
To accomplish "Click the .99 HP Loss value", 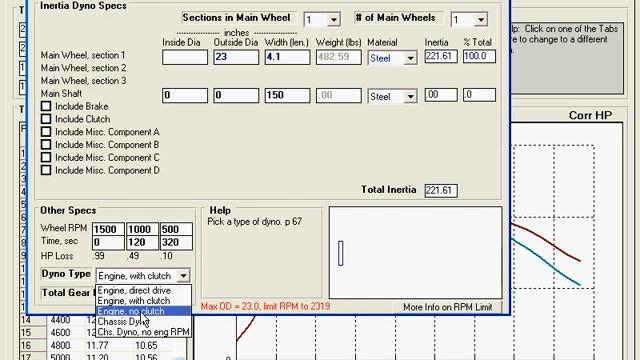I will tap(99, 256).
